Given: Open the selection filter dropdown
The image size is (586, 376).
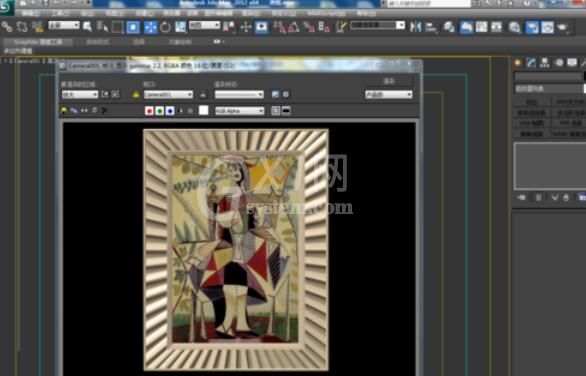Looking at the screenshot, I should [x=64, y=25].
